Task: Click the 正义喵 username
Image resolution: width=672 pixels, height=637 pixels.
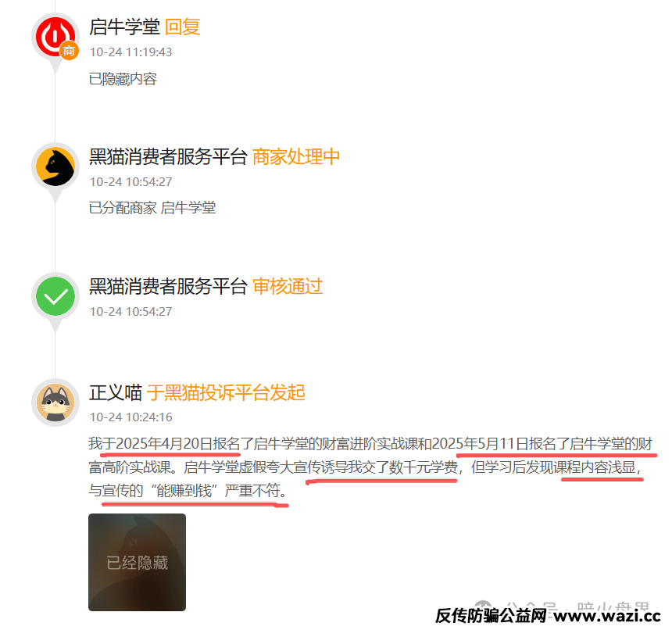Action: 116,392
